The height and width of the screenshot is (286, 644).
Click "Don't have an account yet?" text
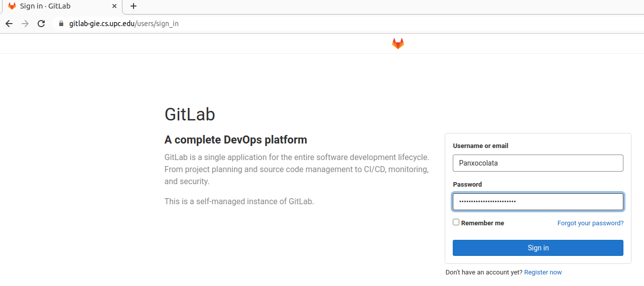click(484, 272)
